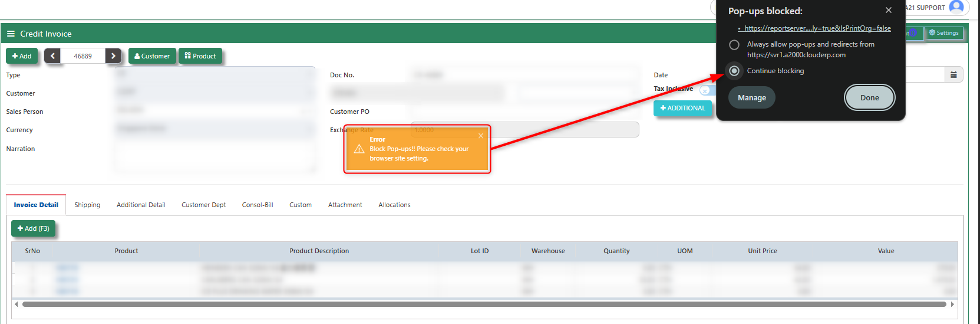This screenshot has width=980, height=324.
Task: Select Continue blocking radio option
Action: pos(734,71)
